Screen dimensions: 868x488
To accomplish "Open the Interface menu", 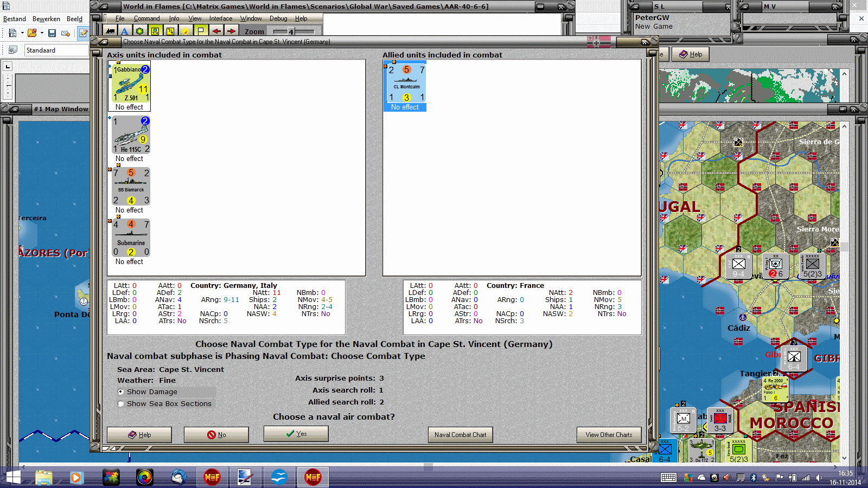I will point(221,18).
